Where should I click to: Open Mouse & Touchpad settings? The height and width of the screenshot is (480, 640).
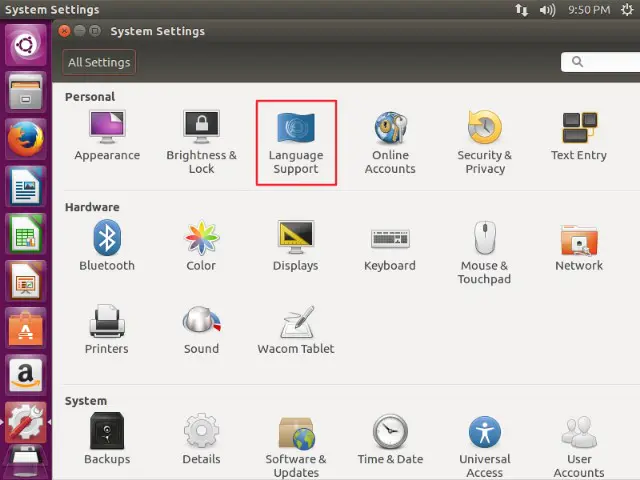coord(484,252)
